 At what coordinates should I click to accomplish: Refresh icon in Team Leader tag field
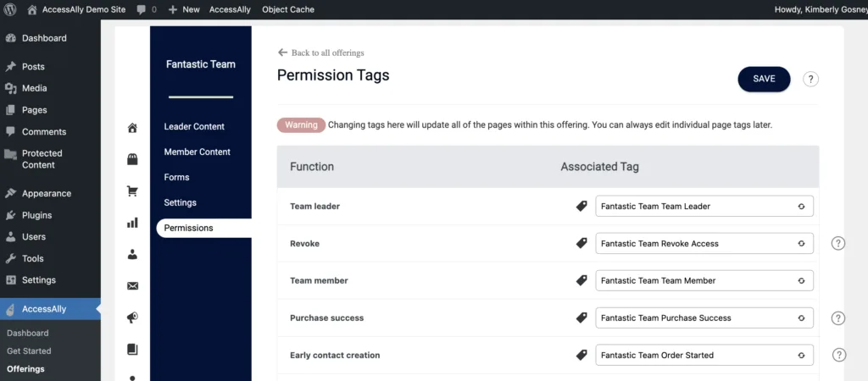pos(801,207)
